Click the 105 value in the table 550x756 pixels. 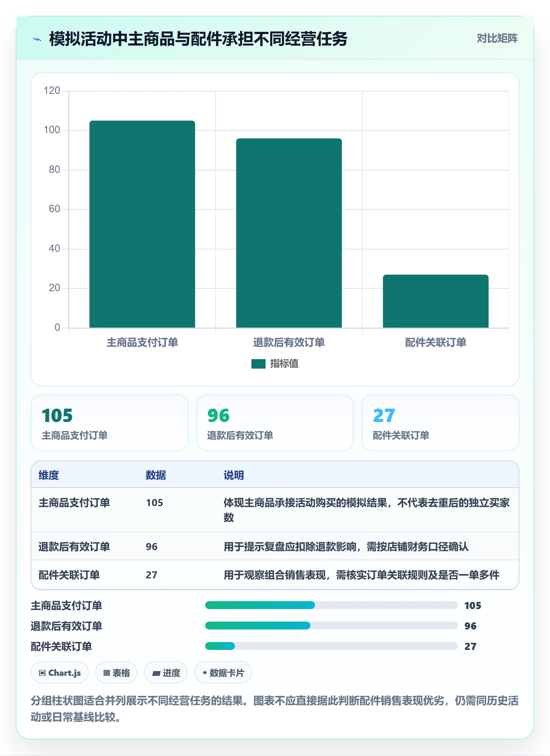click(154, 503)
